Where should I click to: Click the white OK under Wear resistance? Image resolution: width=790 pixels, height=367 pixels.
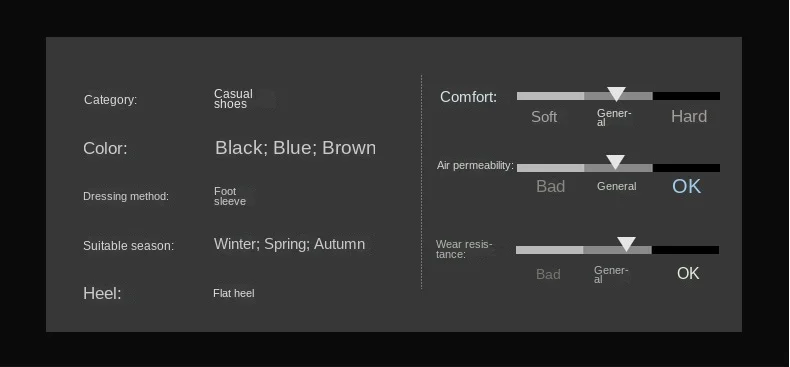tap(688, 273)
